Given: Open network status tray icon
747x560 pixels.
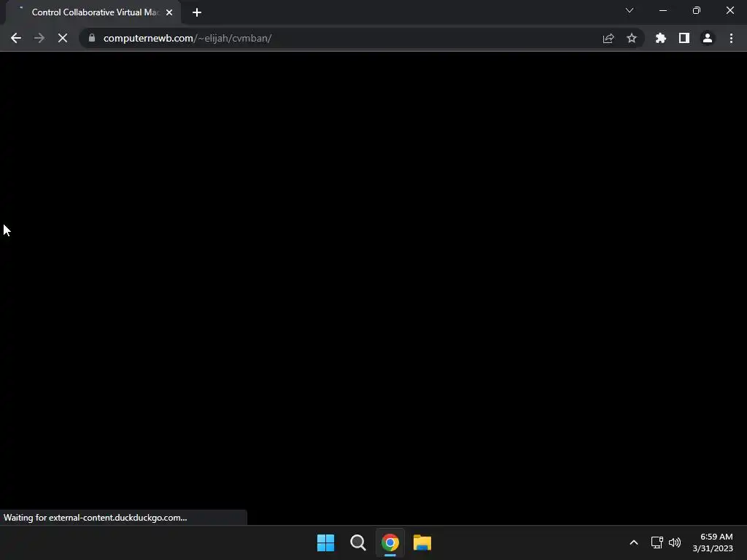Looking at the screenshot, I should tap(657, 542).
